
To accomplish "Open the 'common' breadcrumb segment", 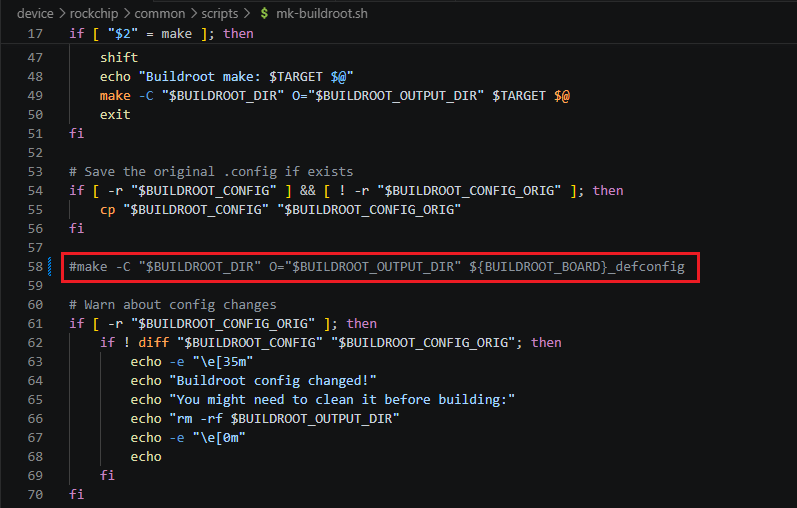I will coord(160,13).
